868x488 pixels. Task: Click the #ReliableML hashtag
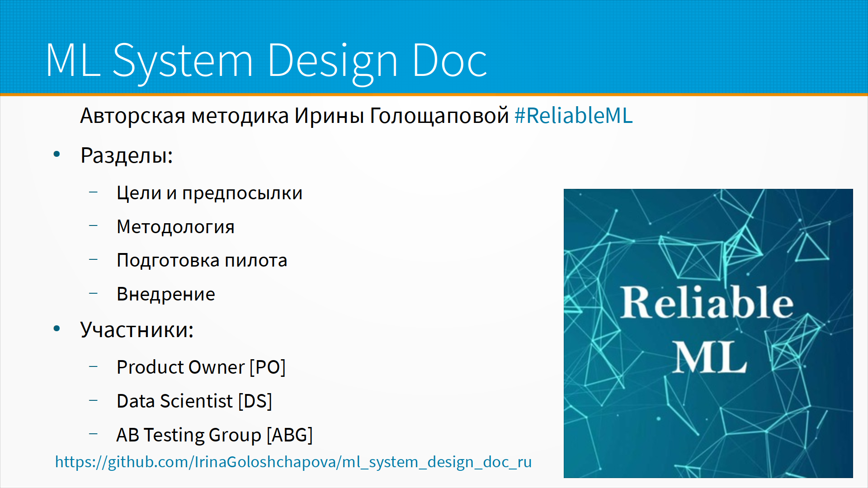click(573, 116)
